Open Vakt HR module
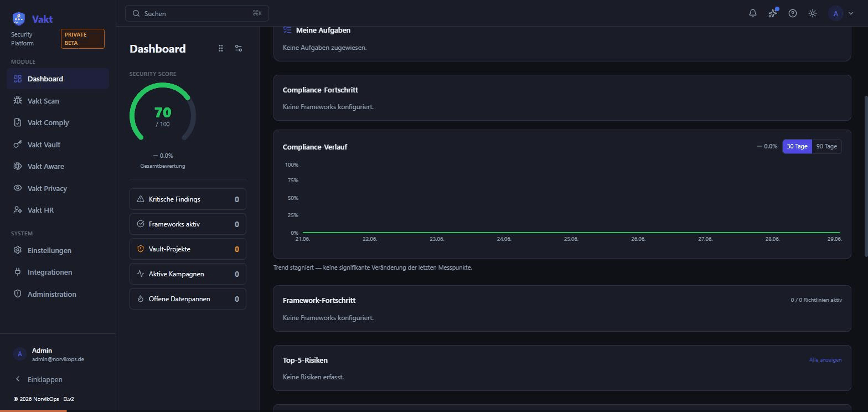This screenshot has width=868, height=412. 58,210
